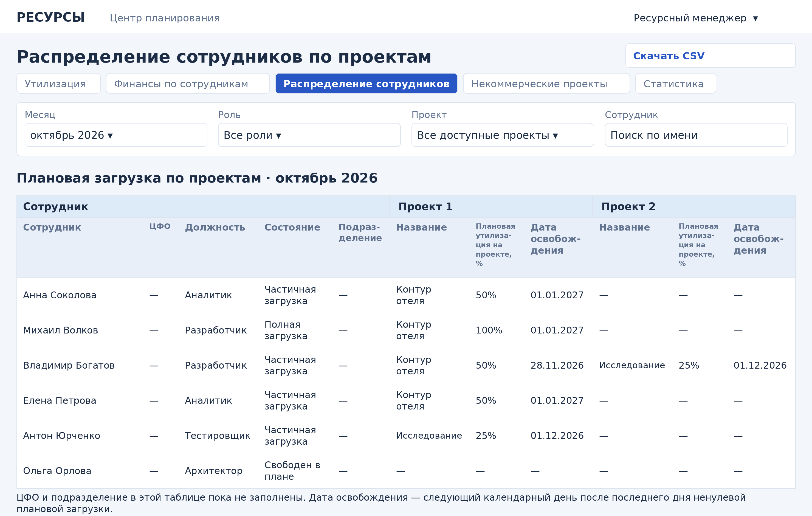Focus the Поиск по имени field
This screenshot has width=812, height=516.
[x=696, y=135]
